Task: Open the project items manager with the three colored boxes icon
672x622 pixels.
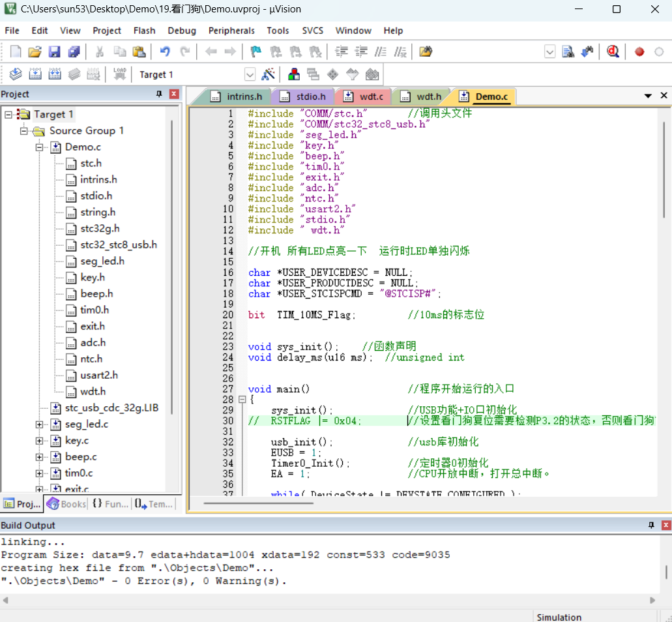Action: click(x=293, y=74)
